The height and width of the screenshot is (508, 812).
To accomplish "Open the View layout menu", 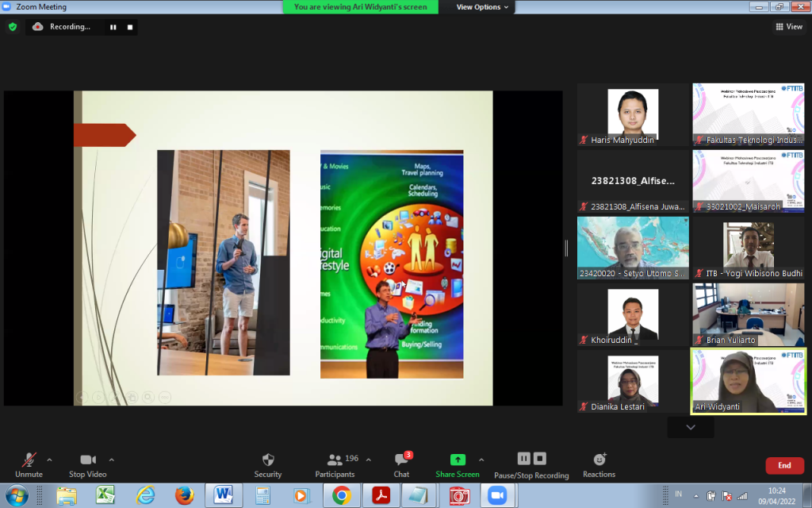I will pyautogui.click(x=788, y=27).
